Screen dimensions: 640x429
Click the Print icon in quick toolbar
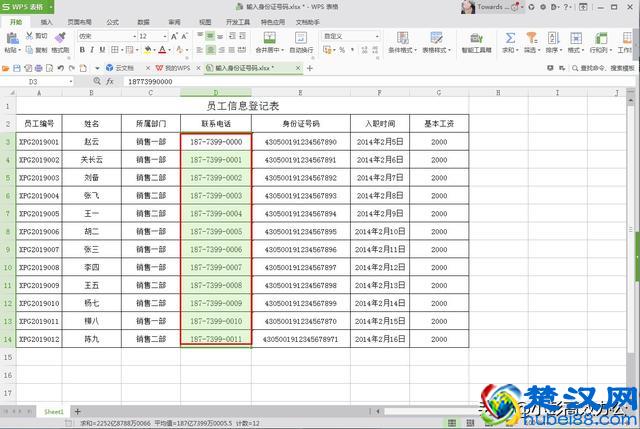pyautogui.click(x=38, y=68)
